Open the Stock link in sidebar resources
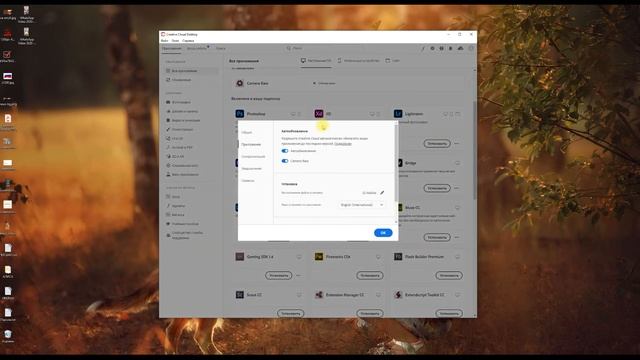Viewport: 640px width, 360px height. pyautogui.click(x=173, y=197)
